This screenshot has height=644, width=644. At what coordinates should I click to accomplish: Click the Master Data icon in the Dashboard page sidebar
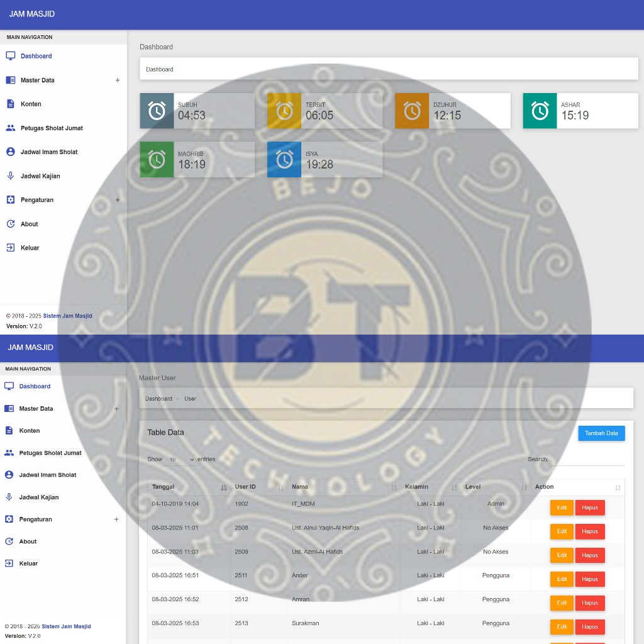(x=11, y=80)
